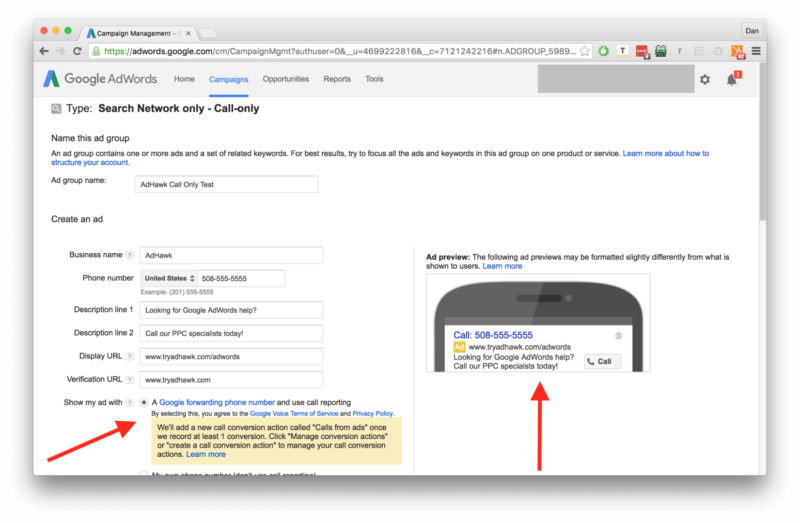Click the browser back arrow
This screenshot has width=800, height=523.
click(x=44, y=51)
